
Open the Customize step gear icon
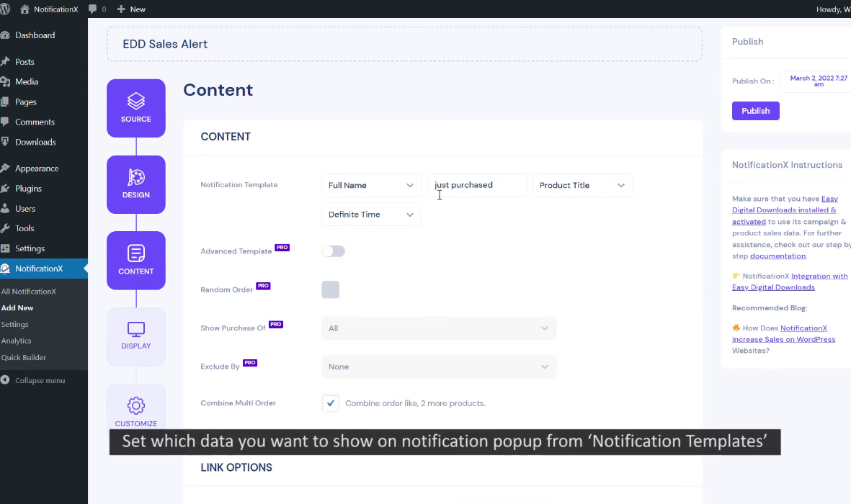pos(136,405)
